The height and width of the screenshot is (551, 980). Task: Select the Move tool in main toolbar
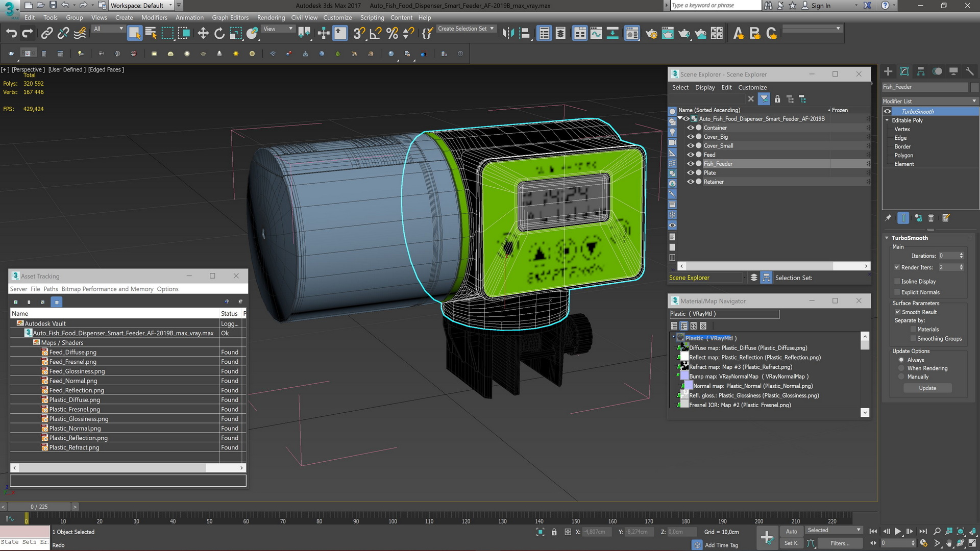[203, 34]
